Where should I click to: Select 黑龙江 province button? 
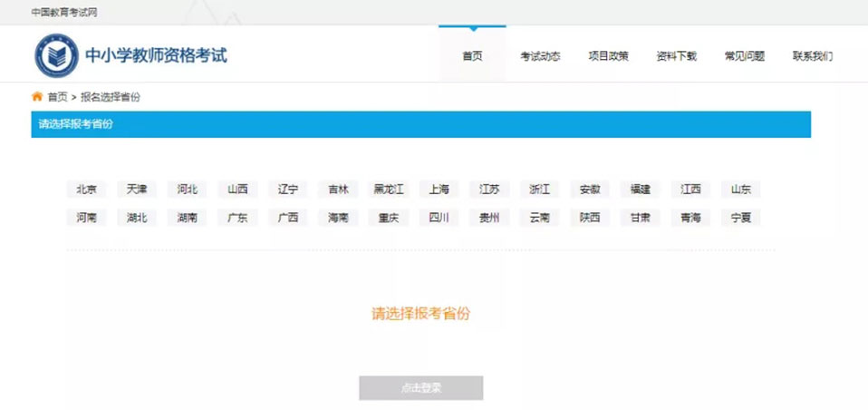[x=389, y=190]
